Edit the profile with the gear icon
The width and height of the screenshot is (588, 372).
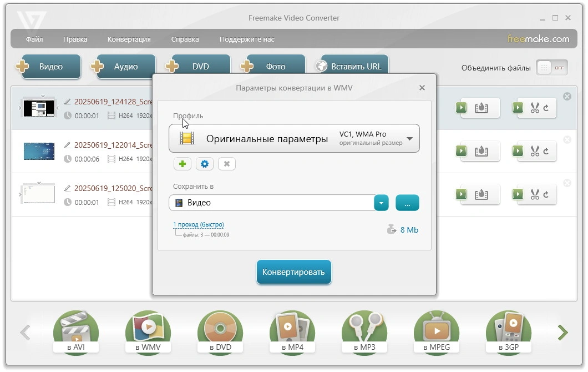[x=204, y=164]
